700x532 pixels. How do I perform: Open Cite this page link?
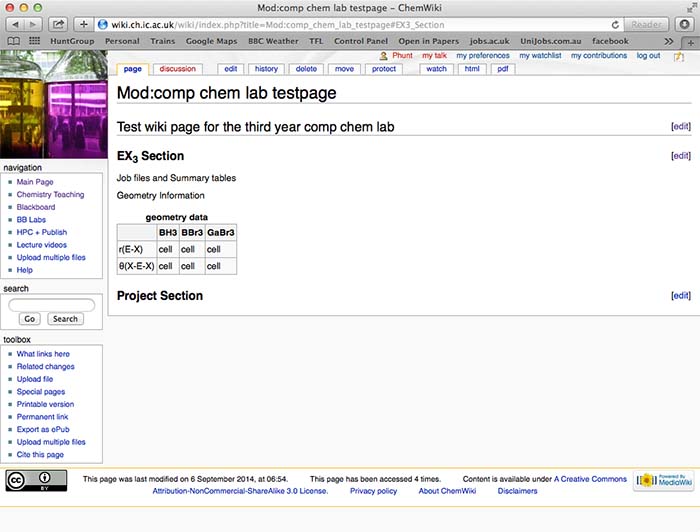coord(40,454)
